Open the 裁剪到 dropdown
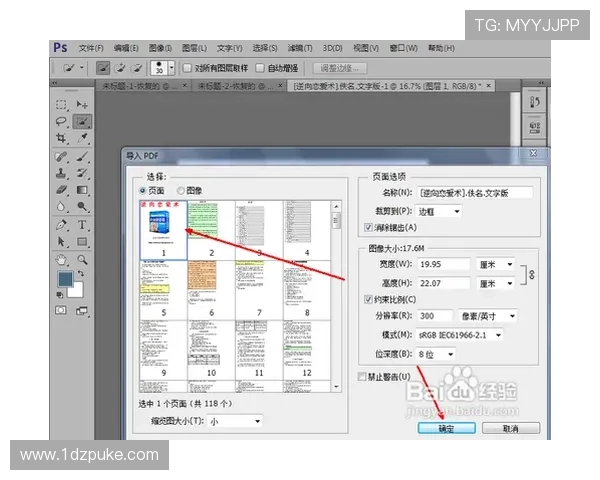This screenshot has height=480, width=600. (442, 211)
